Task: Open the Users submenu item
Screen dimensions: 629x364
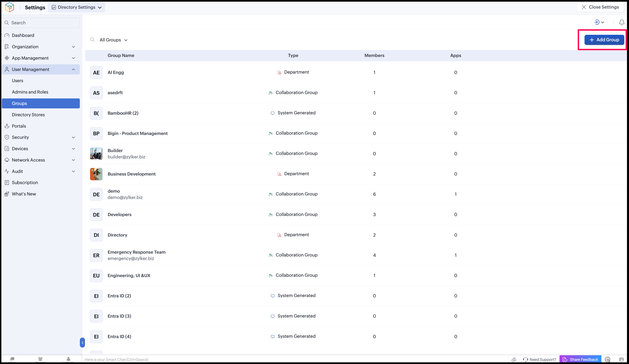Action: (x=18, y=81)
